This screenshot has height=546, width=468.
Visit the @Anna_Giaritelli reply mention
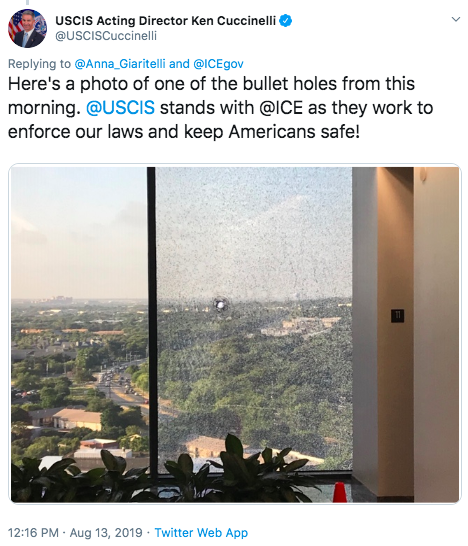click(120, 64)
